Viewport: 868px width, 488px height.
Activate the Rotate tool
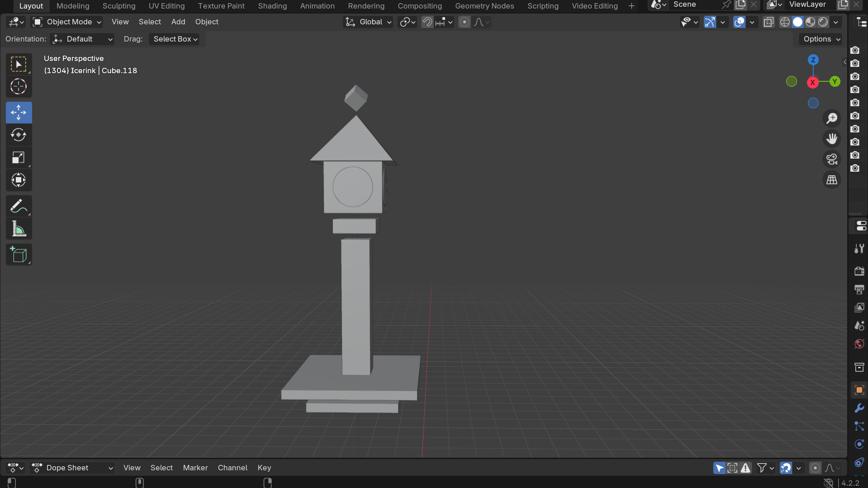pyautogui.click(x=19, y=135)
